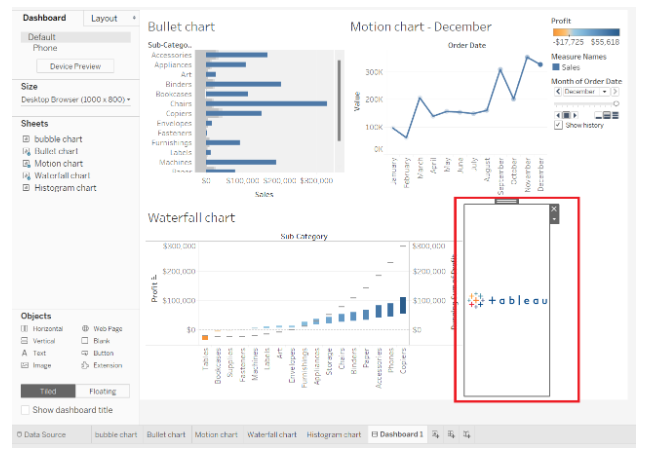Expand the image object options arrow
This screenshot has height=454, width=649.
(554, 219)
